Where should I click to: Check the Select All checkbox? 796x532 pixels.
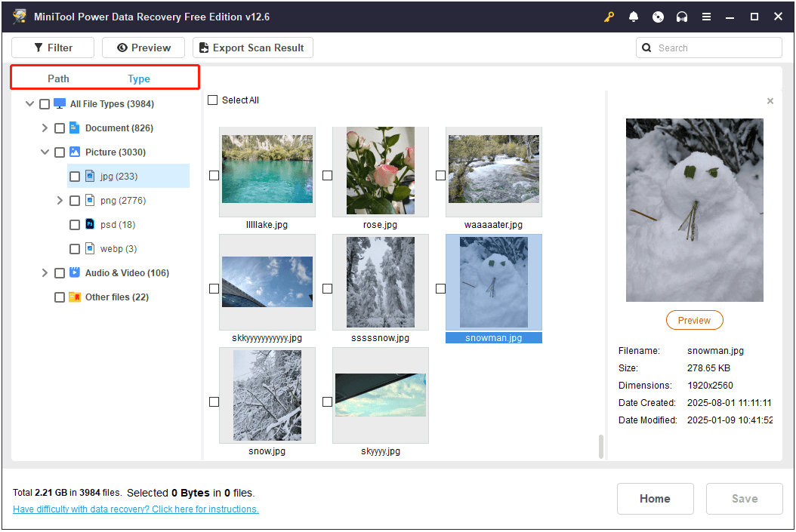click(213, 100)
